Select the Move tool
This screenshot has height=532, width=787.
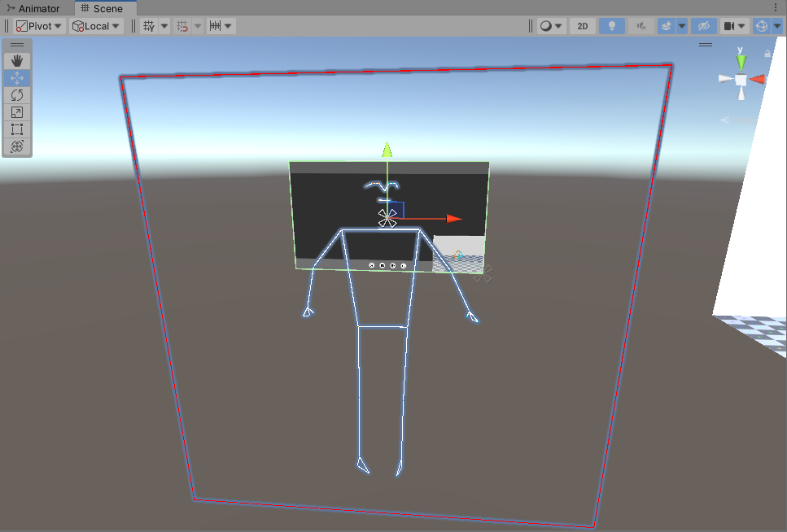[17, 78]
